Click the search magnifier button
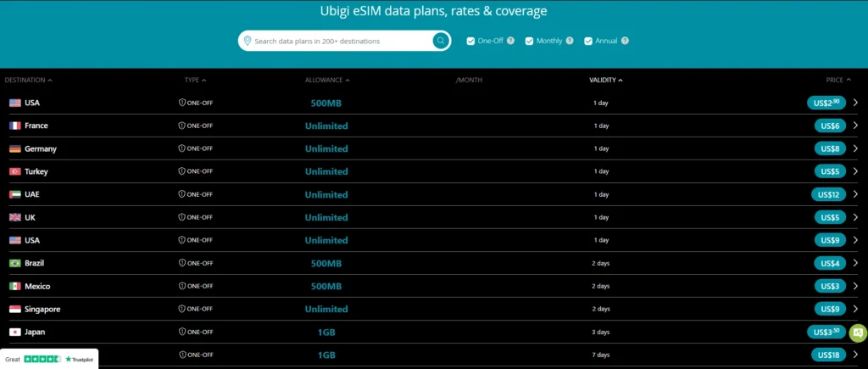The height and width of the screenshot is (369, 868). 441,41
